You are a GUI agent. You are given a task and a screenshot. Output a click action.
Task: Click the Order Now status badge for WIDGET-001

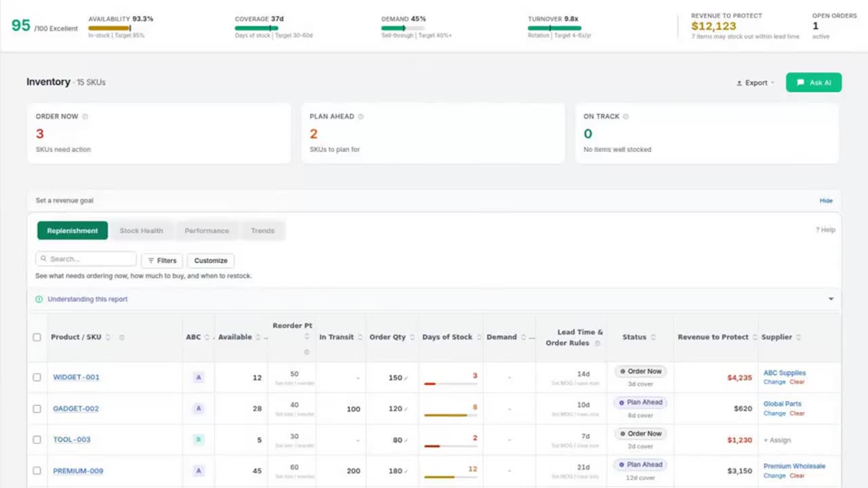[x=641, y=371]
